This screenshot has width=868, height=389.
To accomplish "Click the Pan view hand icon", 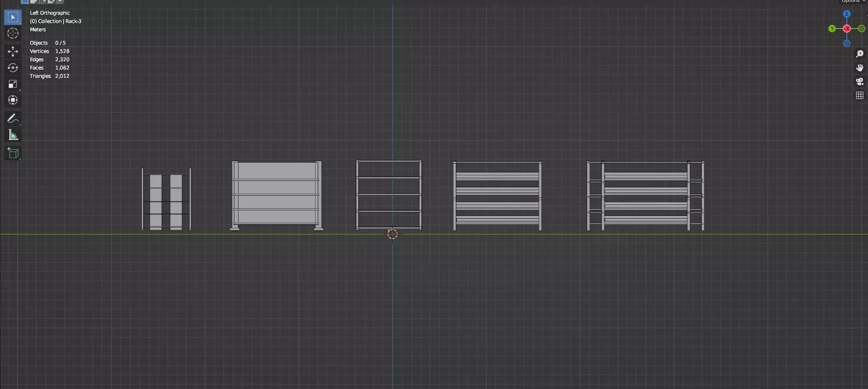I will [x=859, y=68].
